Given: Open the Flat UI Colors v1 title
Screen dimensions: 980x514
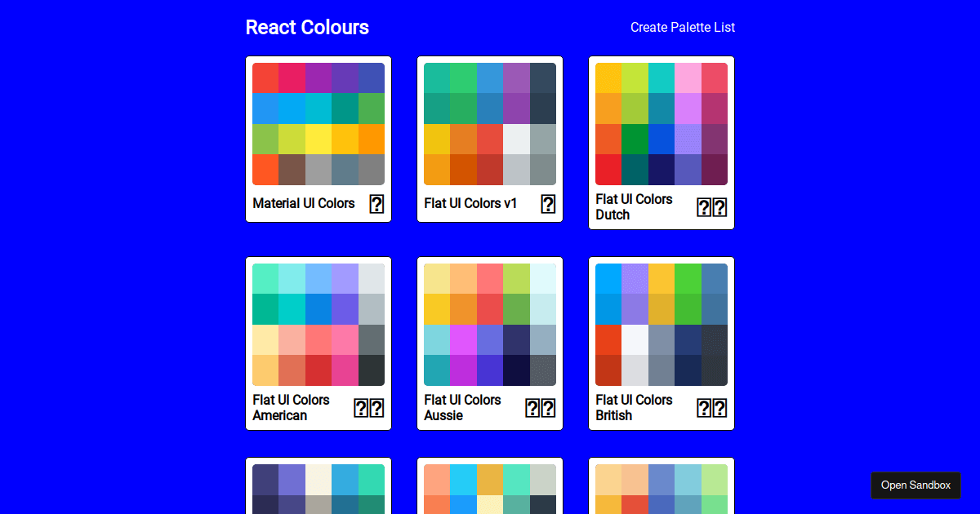Looking at the screenshot, I should click(x=471, y=203).
